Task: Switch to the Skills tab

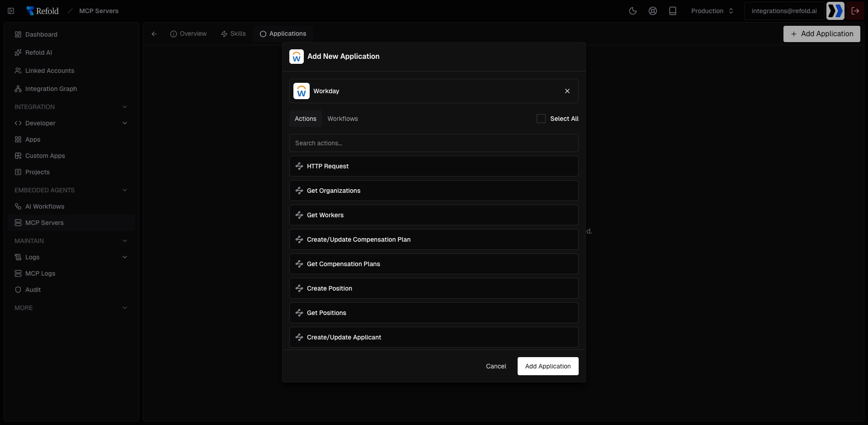Action: (233, 34)
